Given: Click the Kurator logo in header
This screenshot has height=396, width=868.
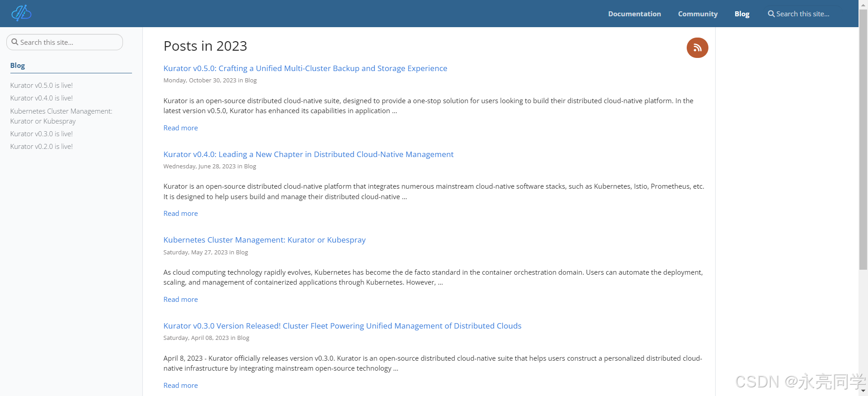Looking at the screenshot, I should click(21, 13).
